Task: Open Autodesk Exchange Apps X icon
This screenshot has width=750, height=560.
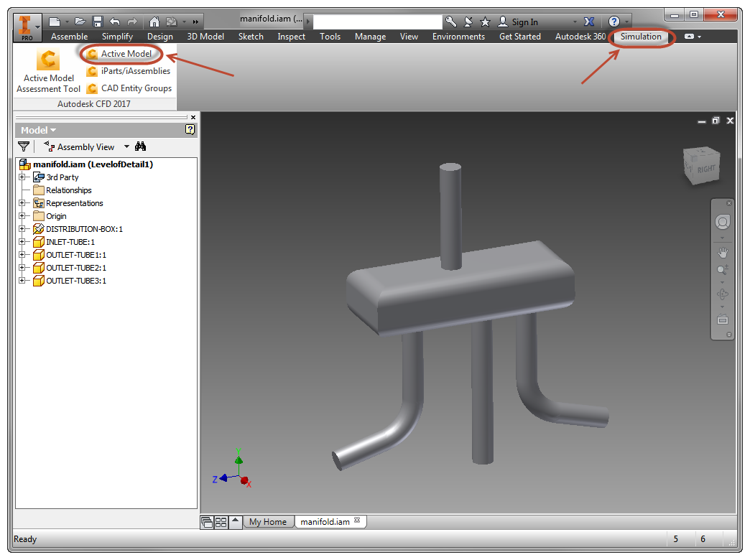Action: click(589, 22)
